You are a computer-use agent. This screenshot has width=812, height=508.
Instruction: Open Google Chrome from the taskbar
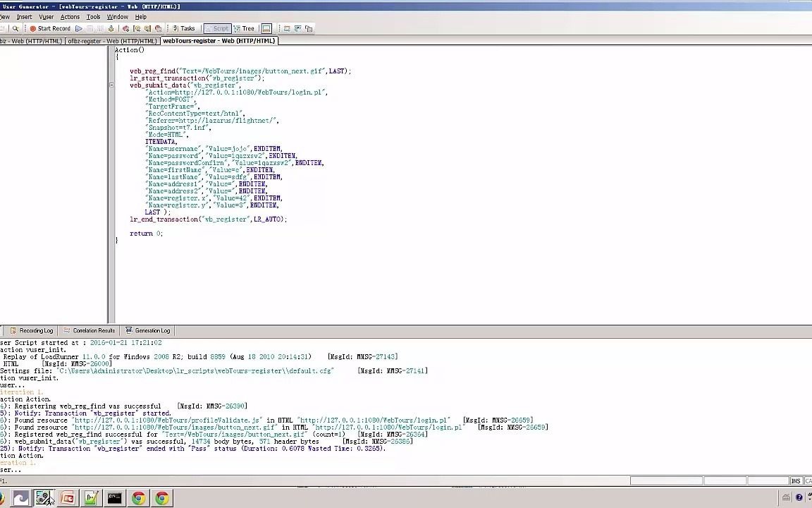coord(138,498)
